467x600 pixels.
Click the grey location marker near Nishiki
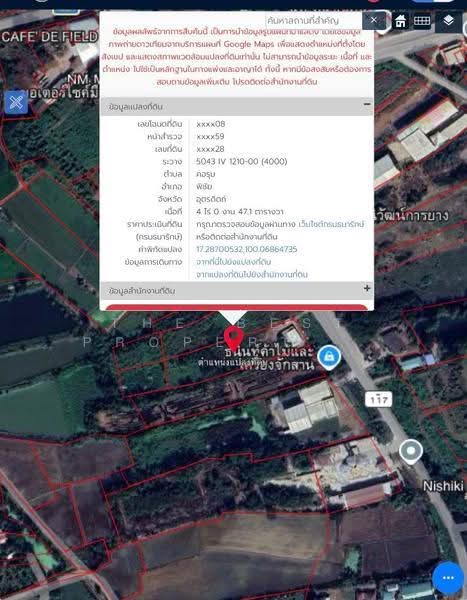tap(411, 452)
